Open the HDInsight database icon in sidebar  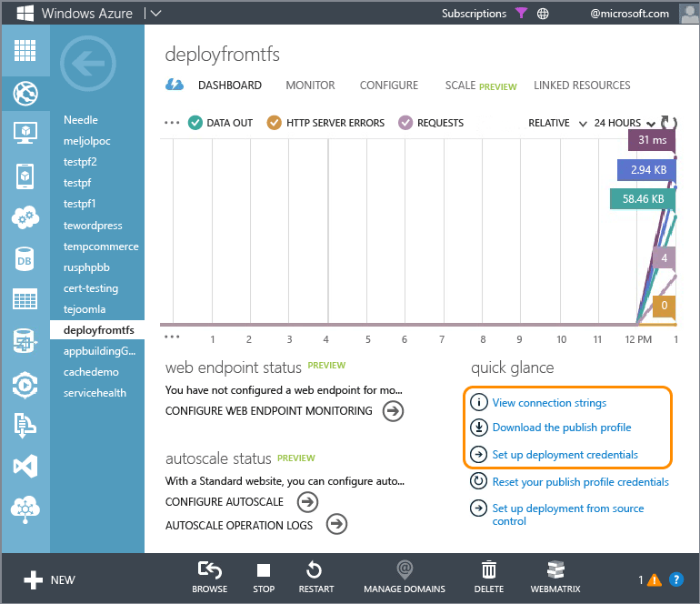coord(25,341)
